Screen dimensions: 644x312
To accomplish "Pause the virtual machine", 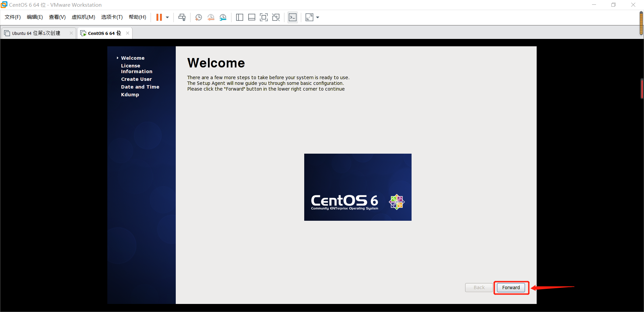I will [159, 17].
